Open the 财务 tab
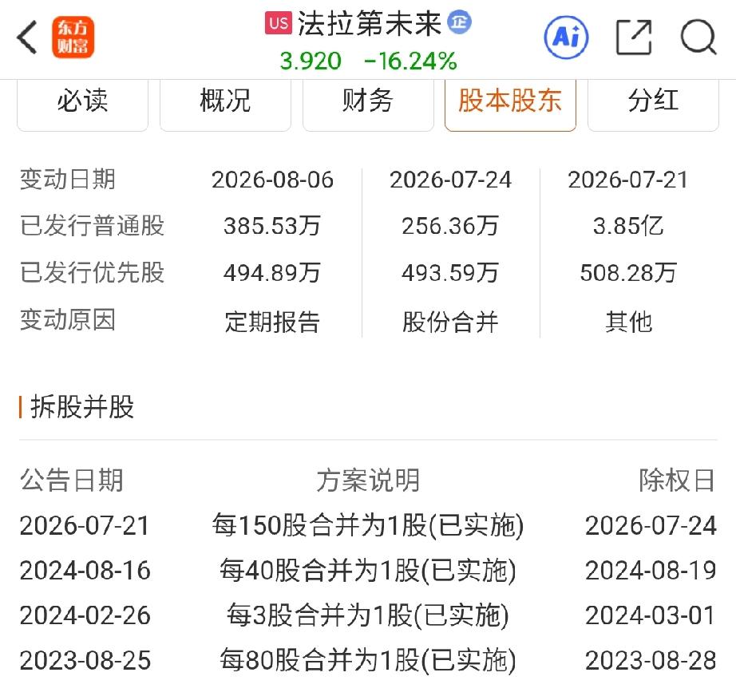The height and width of the screenshot is (700, 736). point(368,101)
